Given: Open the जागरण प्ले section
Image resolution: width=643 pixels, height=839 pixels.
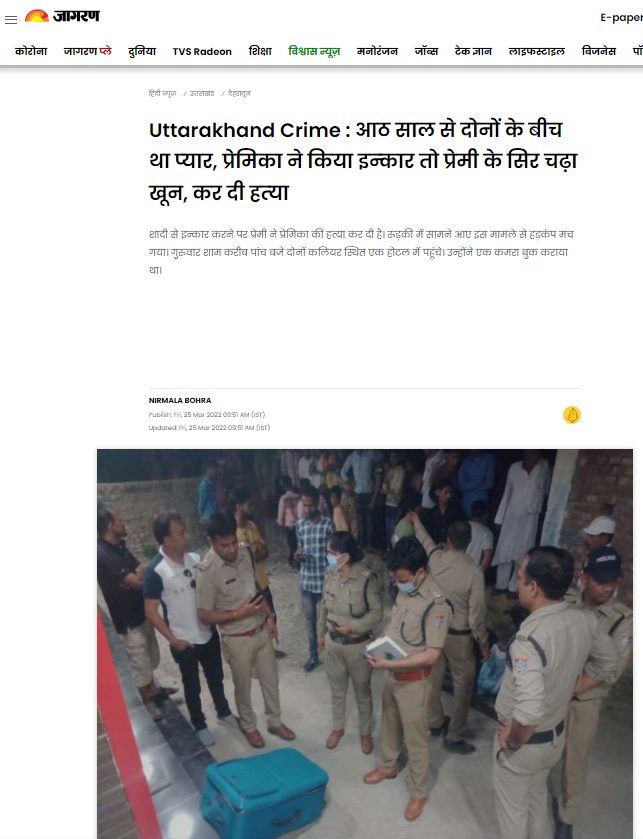Looking at the screenshot, I should click(88, 51).
